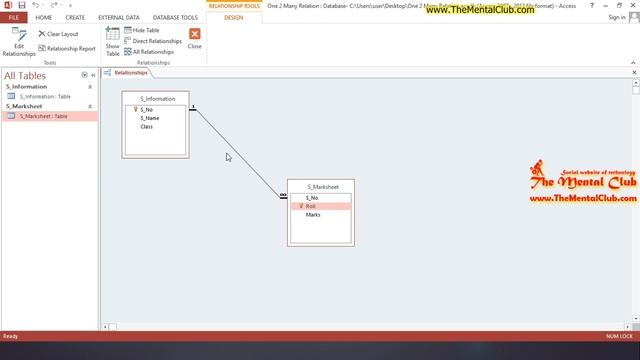Select Class field in S_Information table
The width and height of the screenshot is (640, 360).
[155, 127]
